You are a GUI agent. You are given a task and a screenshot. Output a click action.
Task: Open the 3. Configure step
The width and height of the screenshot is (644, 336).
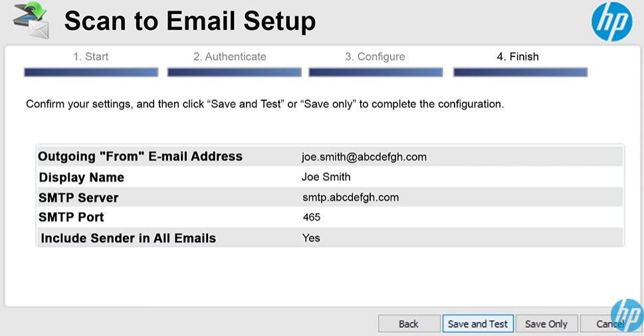pyautogui.click(x=375, y=57)
